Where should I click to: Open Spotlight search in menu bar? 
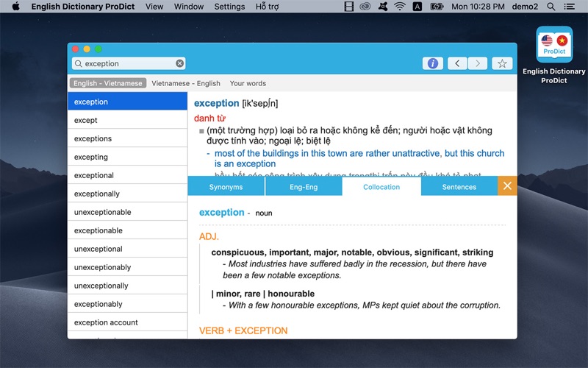tap(551, 7)
